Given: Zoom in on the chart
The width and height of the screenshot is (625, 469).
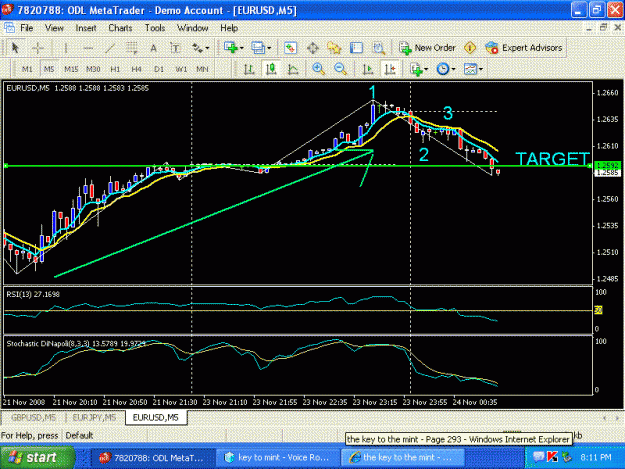Looking at the screenshot, I should [x=318, y=69].
